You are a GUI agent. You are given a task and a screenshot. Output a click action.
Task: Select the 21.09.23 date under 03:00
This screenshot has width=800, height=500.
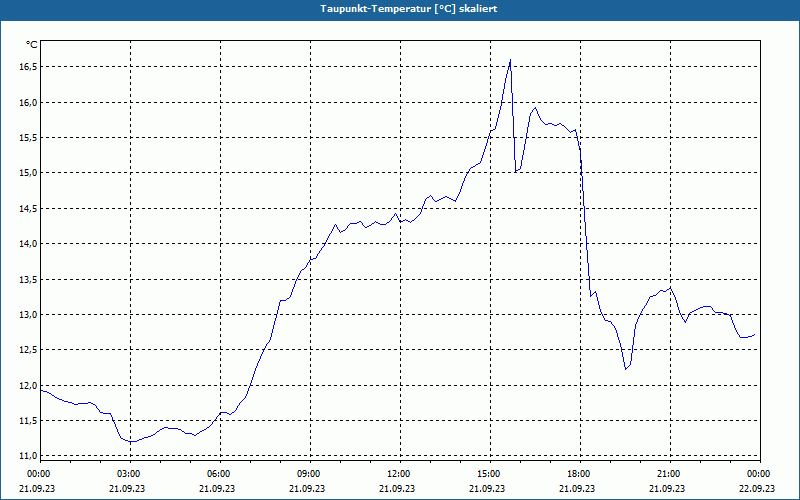pyautogui.click(x=128, y=488)
